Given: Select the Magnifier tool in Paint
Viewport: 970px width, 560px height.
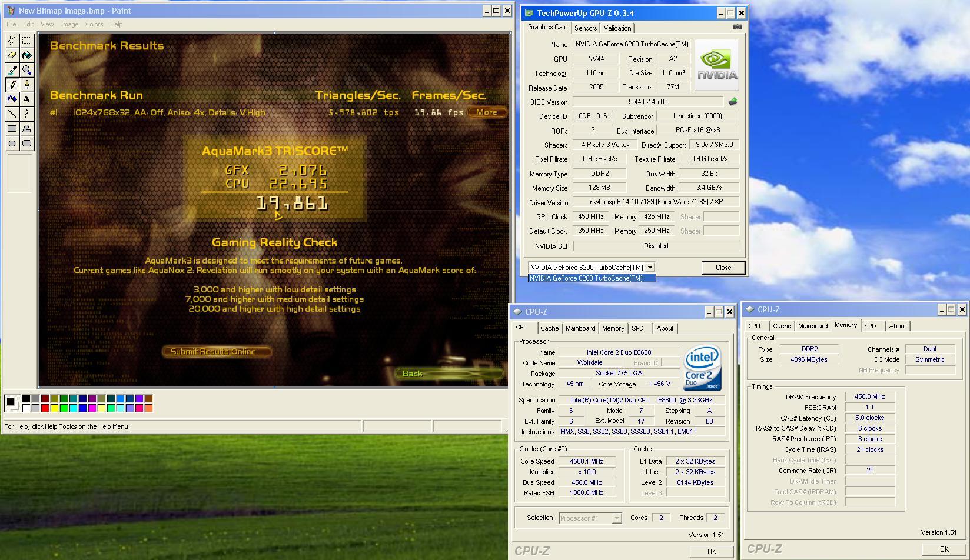Looking at the screenshot, I should click(27, 70).
